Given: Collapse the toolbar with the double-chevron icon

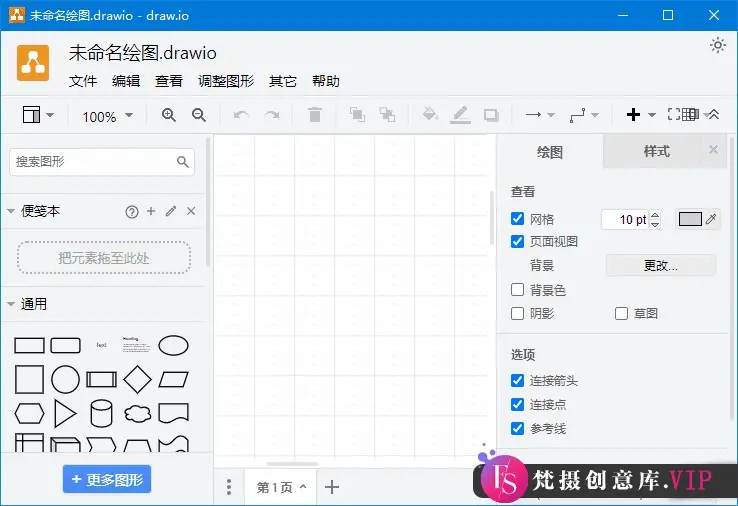Looking at the screenshot, I should pos(714,114).
